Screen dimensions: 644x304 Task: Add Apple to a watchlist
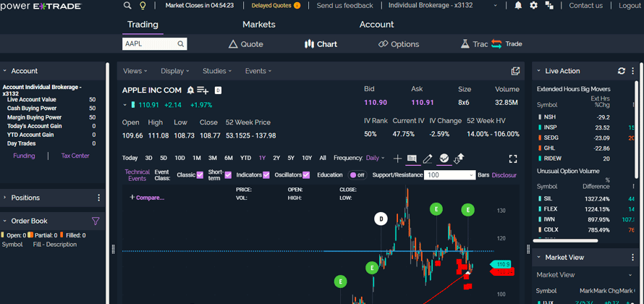[x=203, y=90]
